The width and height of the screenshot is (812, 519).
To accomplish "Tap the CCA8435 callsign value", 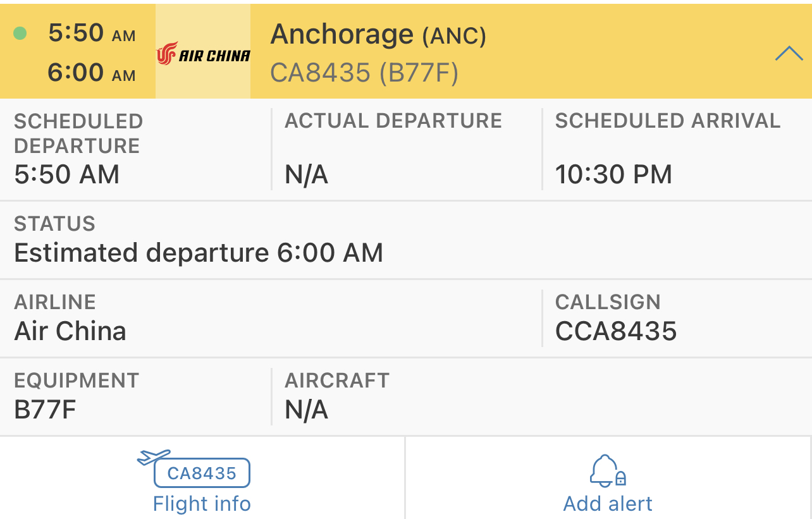I will (615, 331).
